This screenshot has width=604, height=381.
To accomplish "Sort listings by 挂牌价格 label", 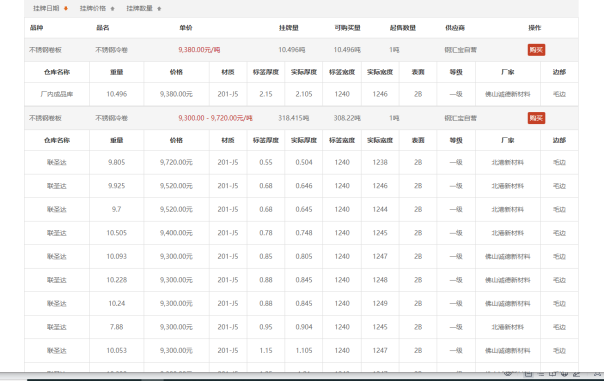I will [93, 8].
